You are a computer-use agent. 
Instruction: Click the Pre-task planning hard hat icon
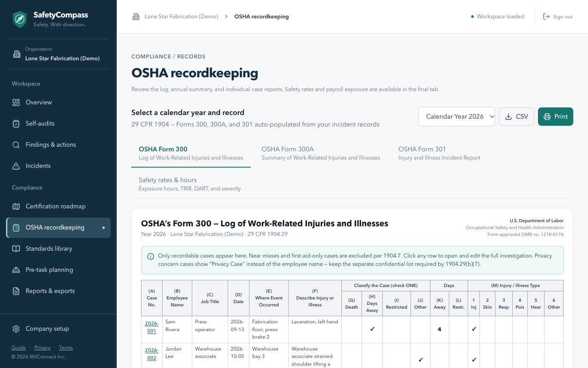[16, 270]
